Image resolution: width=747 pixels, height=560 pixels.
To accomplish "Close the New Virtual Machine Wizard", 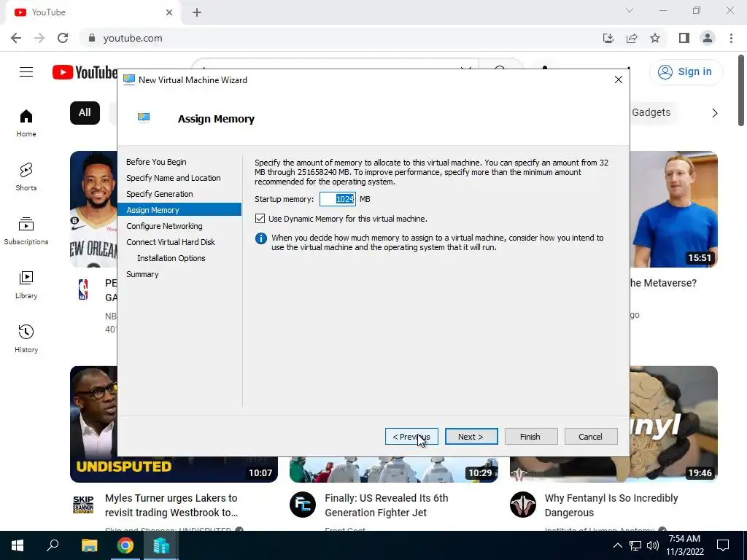I will point(619,79).
